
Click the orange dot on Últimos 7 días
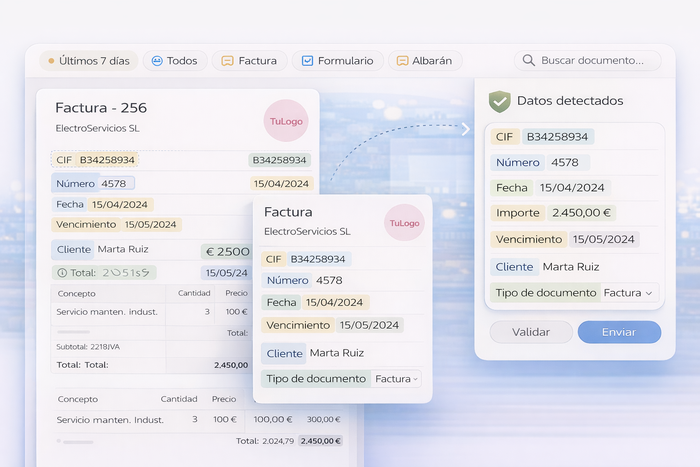coord(51,61)
